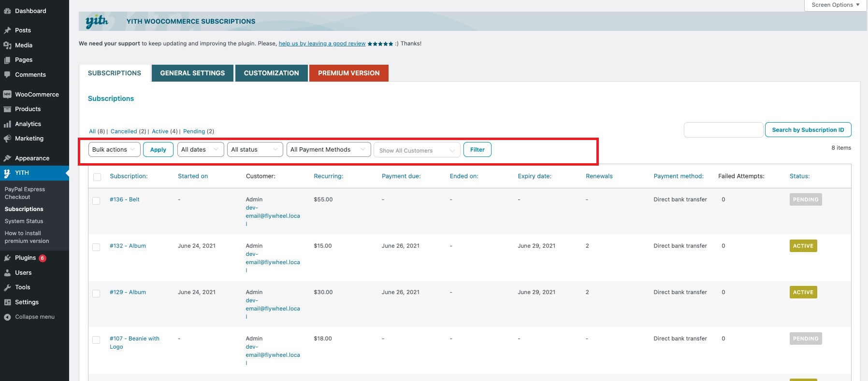Image resolution: width=868 pixels, height=381 pixels.
Task: Click the Active badge for #132 - Album
Action: click(803, 246)
